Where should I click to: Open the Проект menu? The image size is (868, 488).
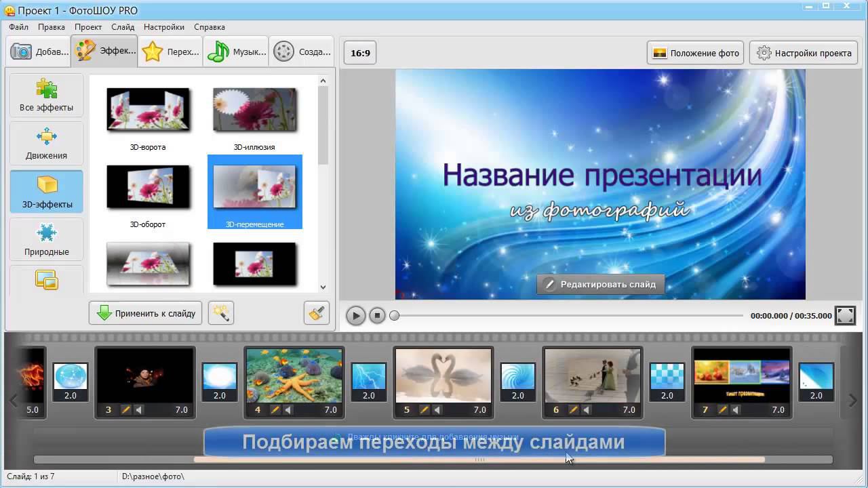(88, 27)
